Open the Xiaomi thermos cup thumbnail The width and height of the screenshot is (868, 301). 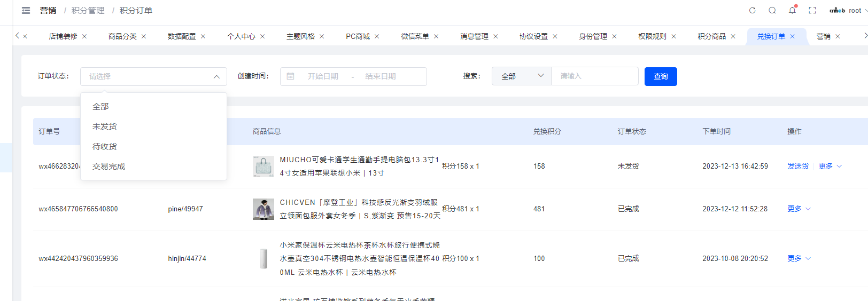coord(263,258)
